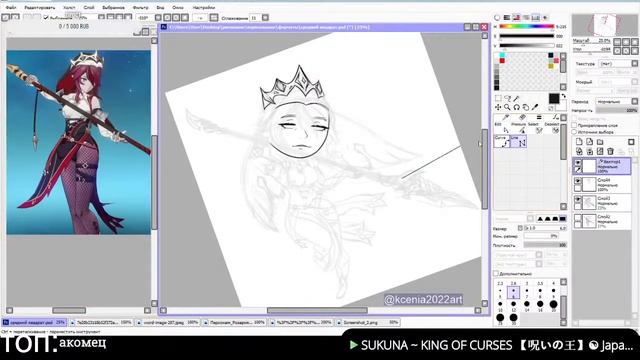Select the rectangular selection tool
The image size is (640, 360).
[498, 98]
